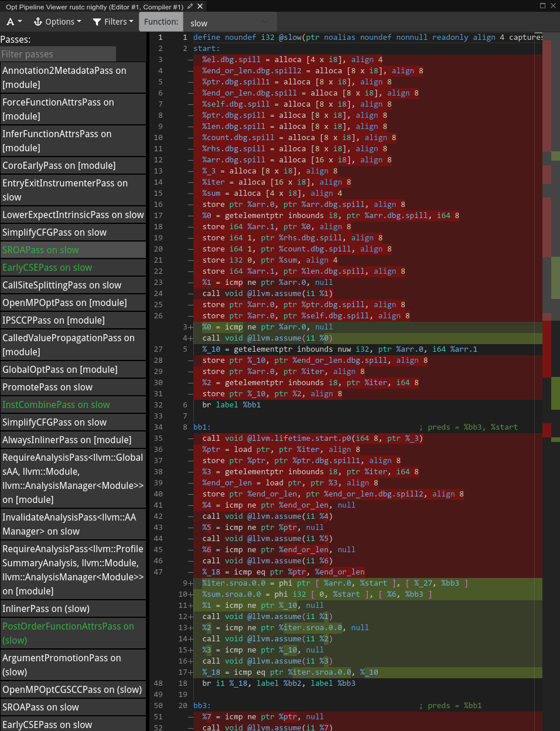Select OpenMPOptCGSCCPass on (slow)
This screenshot has width=560, height=731.
tap(73, 689)
